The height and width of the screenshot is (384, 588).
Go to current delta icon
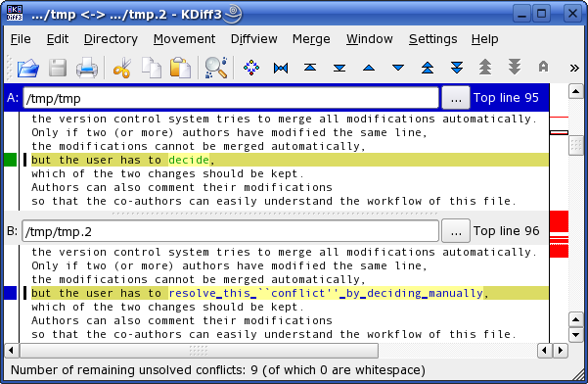tap(251, 68)
